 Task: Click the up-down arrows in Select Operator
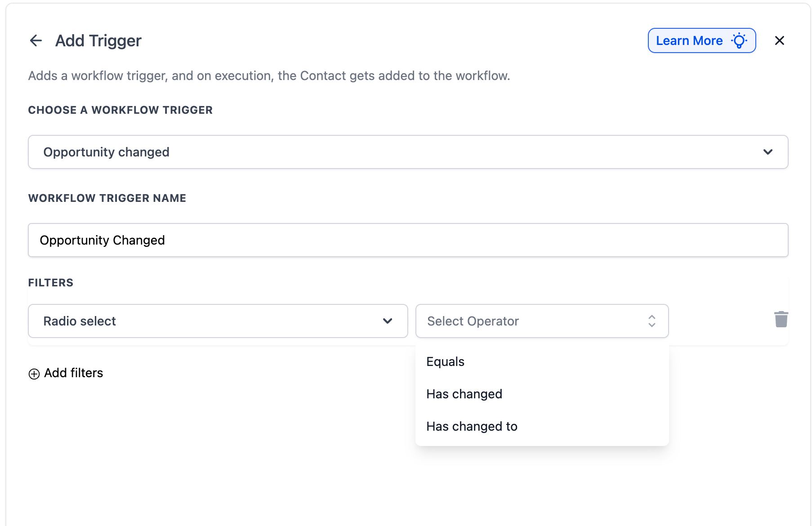click(x=651, y=321)
